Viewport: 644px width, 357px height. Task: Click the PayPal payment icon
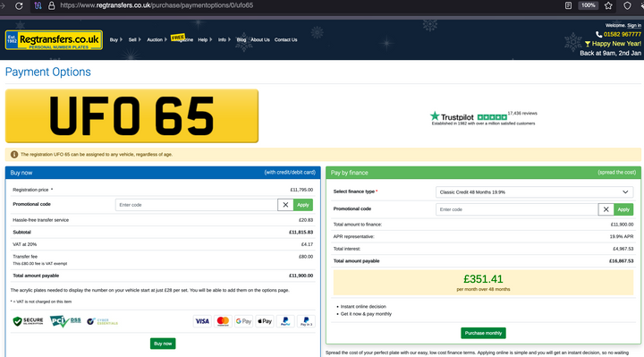click(285, 321)
